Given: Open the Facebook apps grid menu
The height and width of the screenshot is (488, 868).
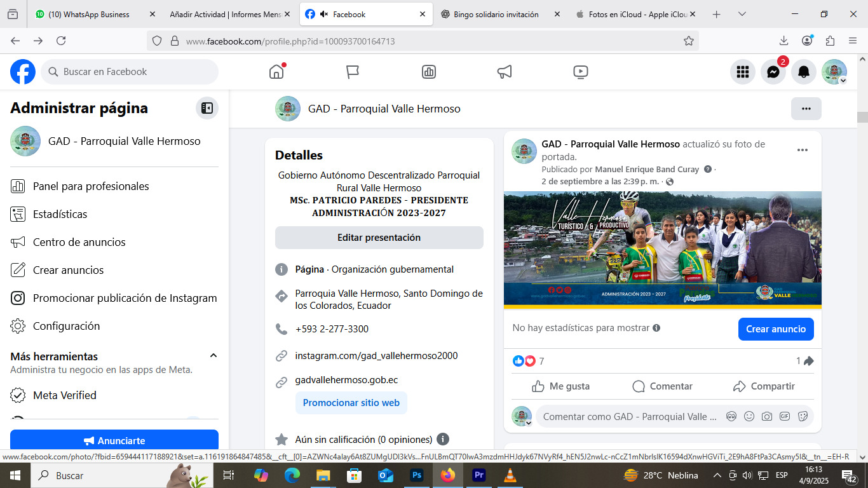Looking at the screenshot, I should tap(743, 72).
